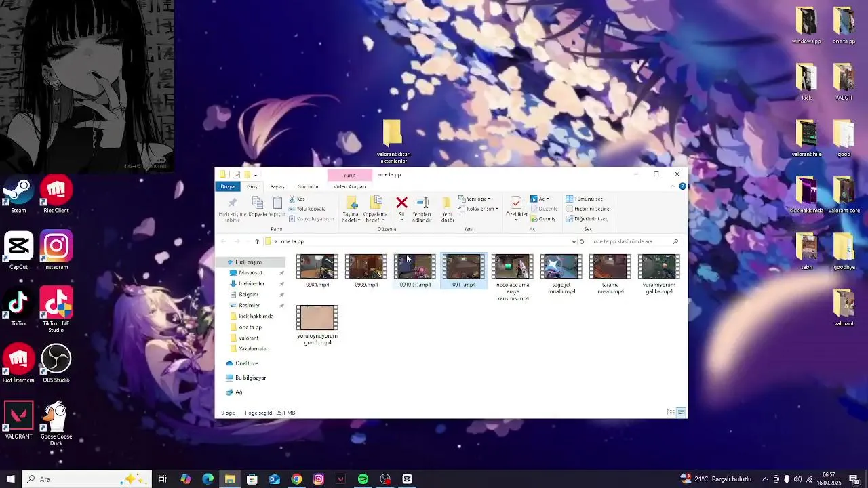Select İndirilenler in the navigation pane

[252, 283]
